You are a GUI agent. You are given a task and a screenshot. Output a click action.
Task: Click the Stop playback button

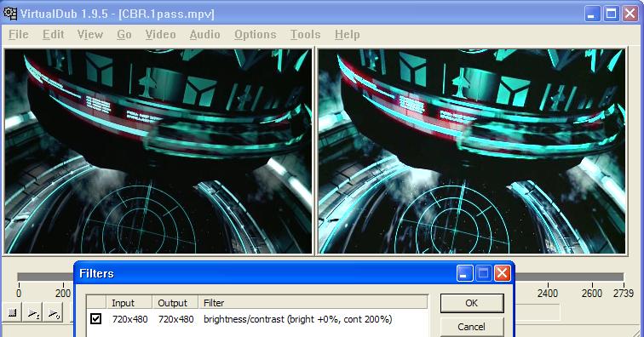pos(12,313)
